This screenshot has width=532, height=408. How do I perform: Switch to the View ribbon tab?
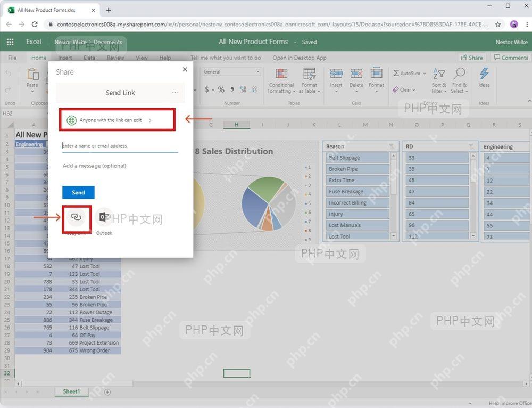[142, 58]
